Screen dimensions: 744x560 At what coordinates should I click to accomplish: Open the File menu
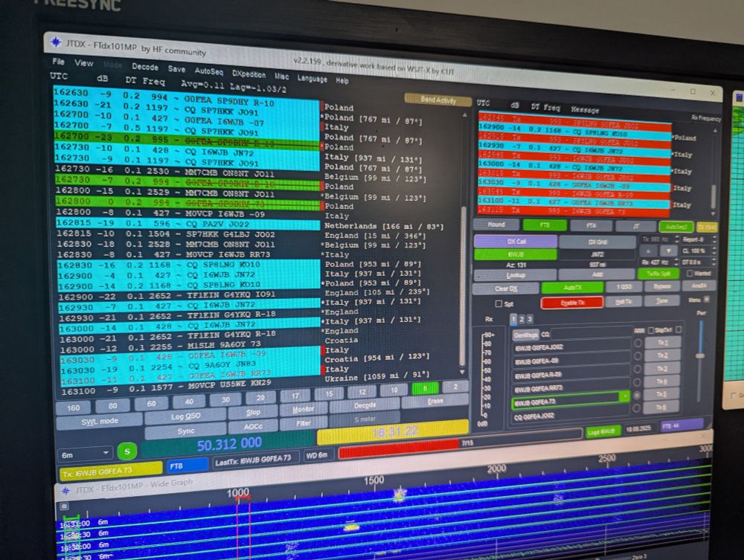pos(58,62)
